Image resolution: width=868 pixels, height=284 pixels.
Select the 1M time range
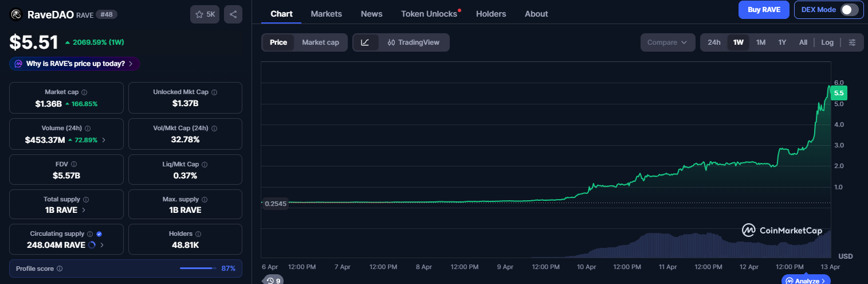pyautogui.click(x=761, y=42)
